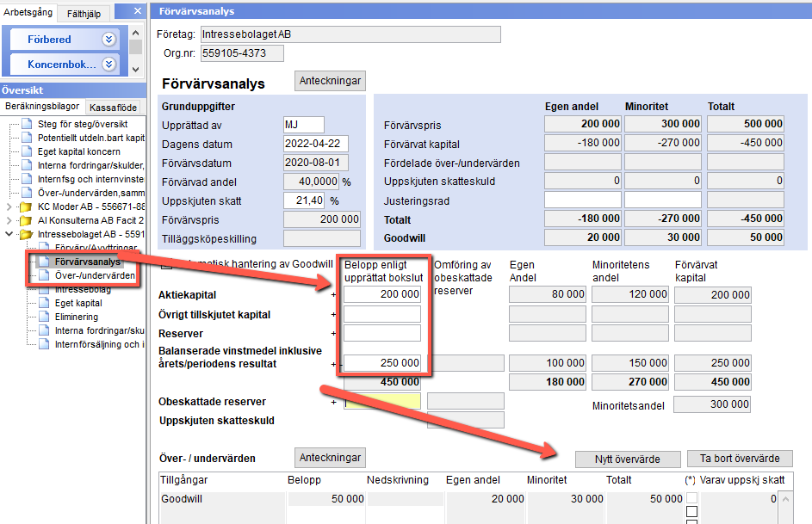Expand the AI Konsulterna AB Facit node
This screenshot has height=524, width=812.
tap(9, 221)
